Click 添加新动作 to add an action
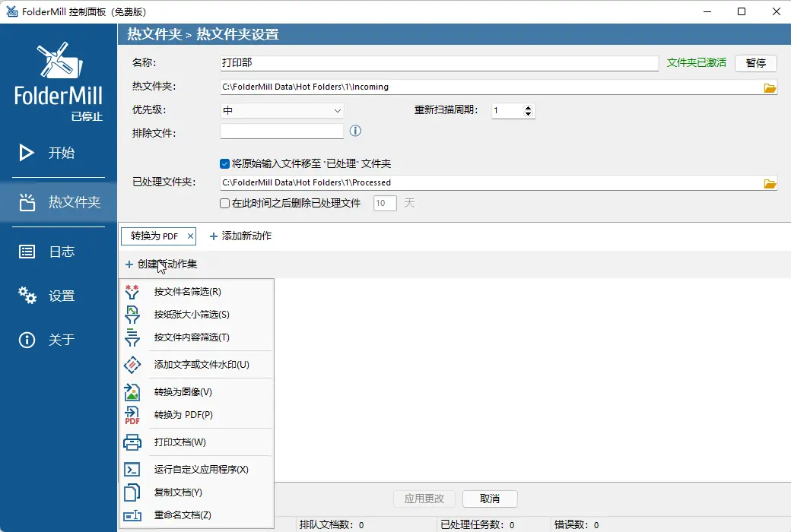Screen dimensions: 791x532 tap(240, 236)
